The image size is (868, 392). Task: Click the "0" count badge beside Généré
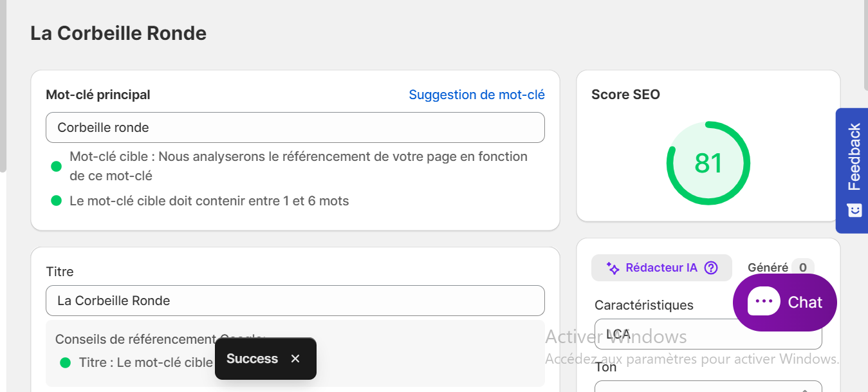(x=803, y=268)
